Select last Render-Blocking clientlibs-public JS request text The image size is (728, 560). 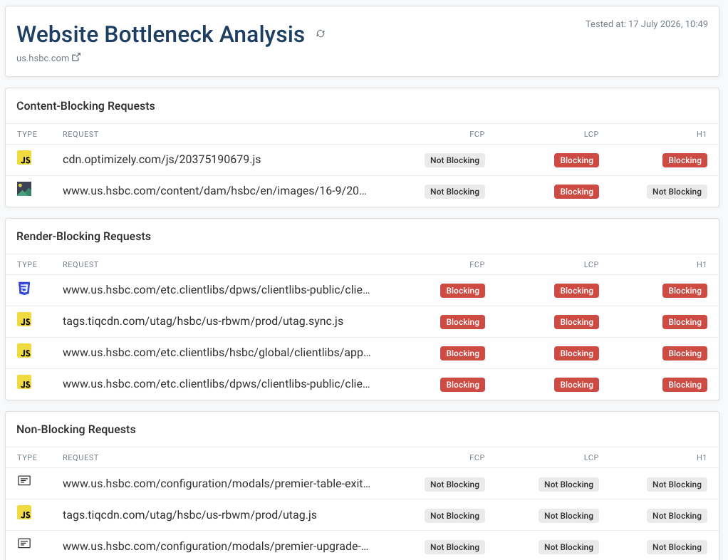(x=217, y=383)
